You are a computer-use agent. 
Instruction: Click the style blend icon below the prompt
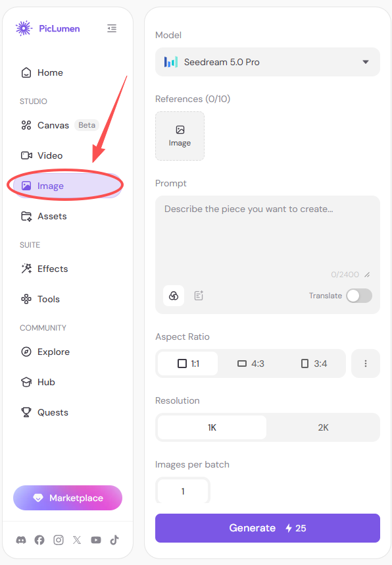pos(174,296)
